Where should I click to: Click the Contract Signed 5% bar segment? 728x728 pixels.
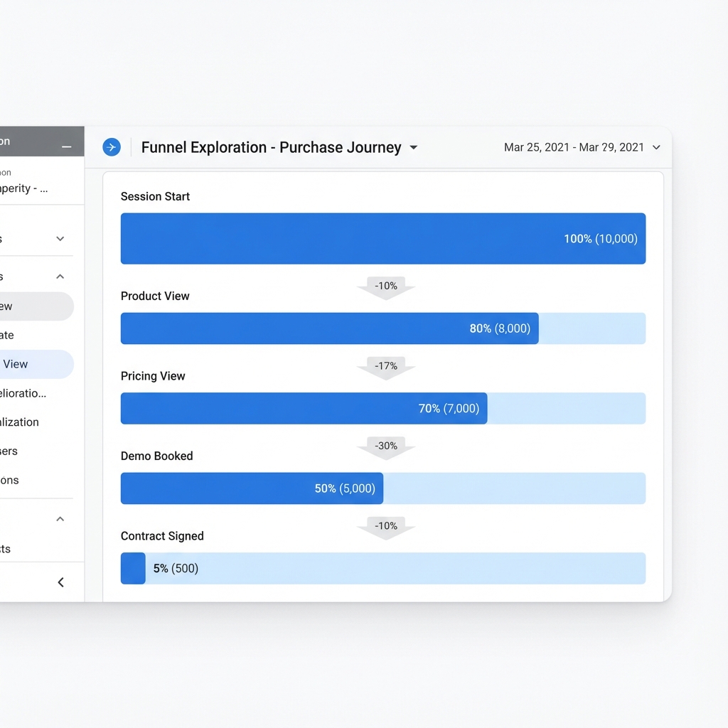pyautogui.click(x=133, y=568)
